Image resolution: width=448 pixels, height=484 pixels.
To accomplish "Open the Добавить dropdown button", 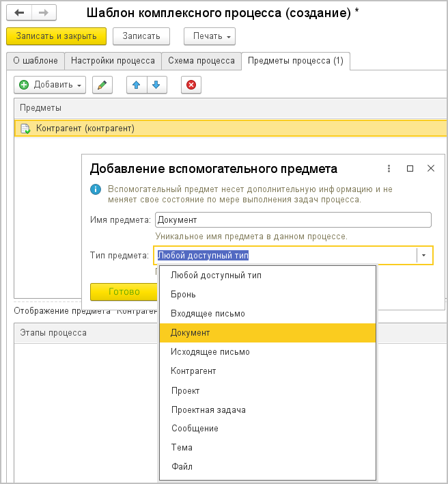I will [51, 85].
